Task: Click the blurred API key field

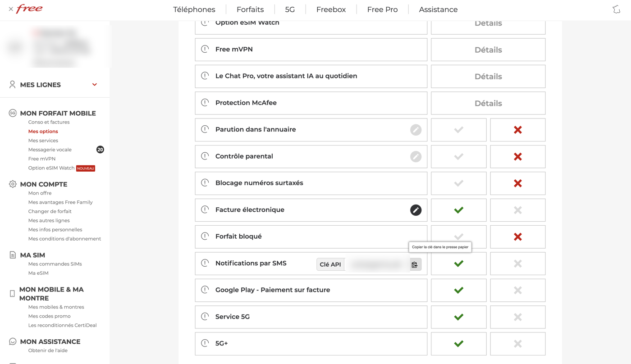Action: (x=377, y=264)
